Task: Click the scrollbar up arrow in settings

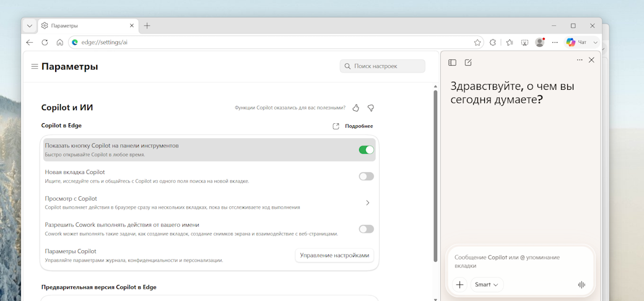Action: [435, 87]
